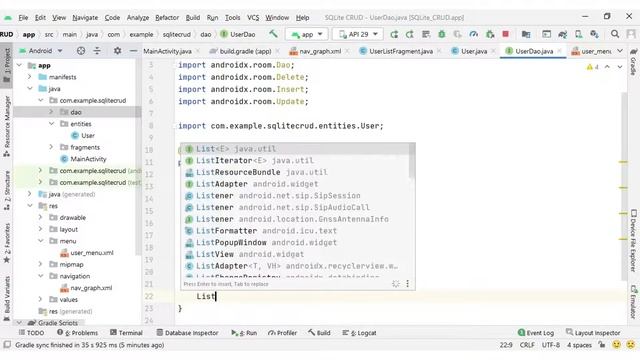640x360 pixels.
Task: Toggle the Build Variants side tool window
Action: coord(7,299)
